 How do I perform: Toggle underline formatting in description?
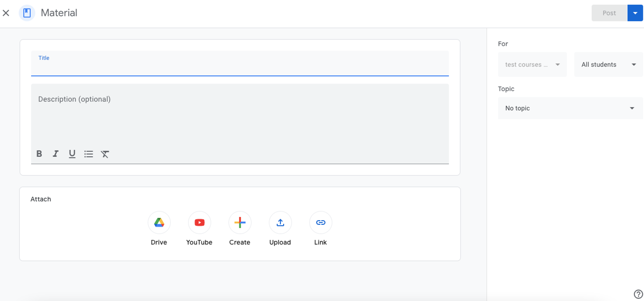click(72, 154)
